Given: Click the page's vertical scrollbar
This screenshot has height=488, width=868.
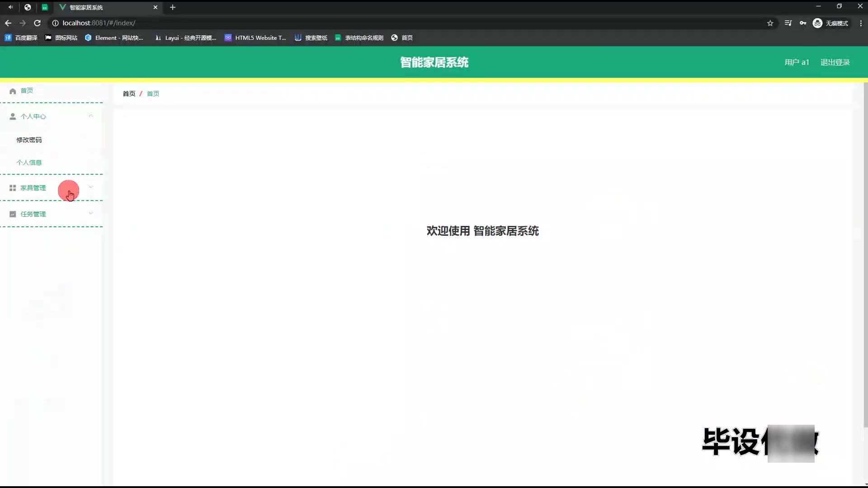Looking at the screenshot, I should coord(865,253).
